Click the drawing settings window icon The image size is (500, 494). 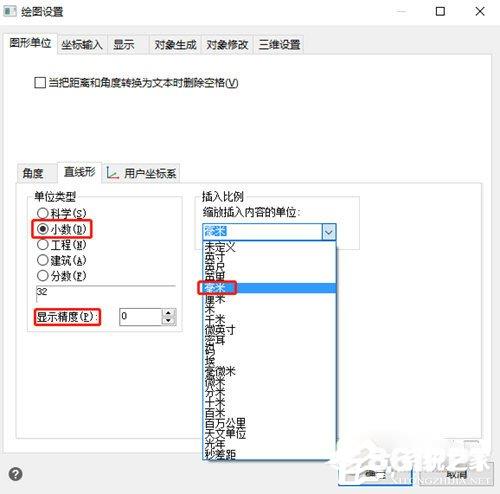coord(9,11)
